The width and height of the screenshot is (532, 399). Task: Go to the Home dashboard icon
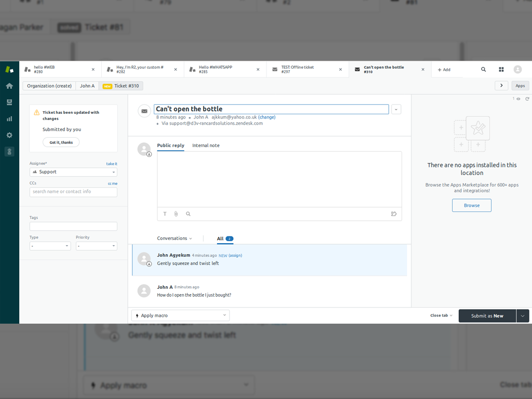(x=9, y=86)
